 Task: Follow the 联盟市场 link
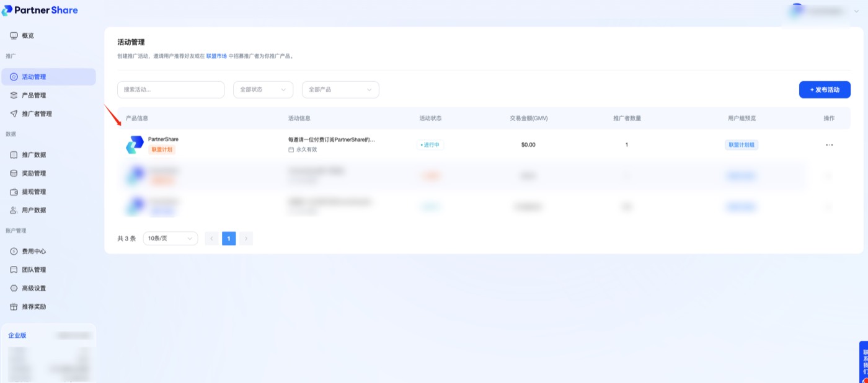pos(216,56)
